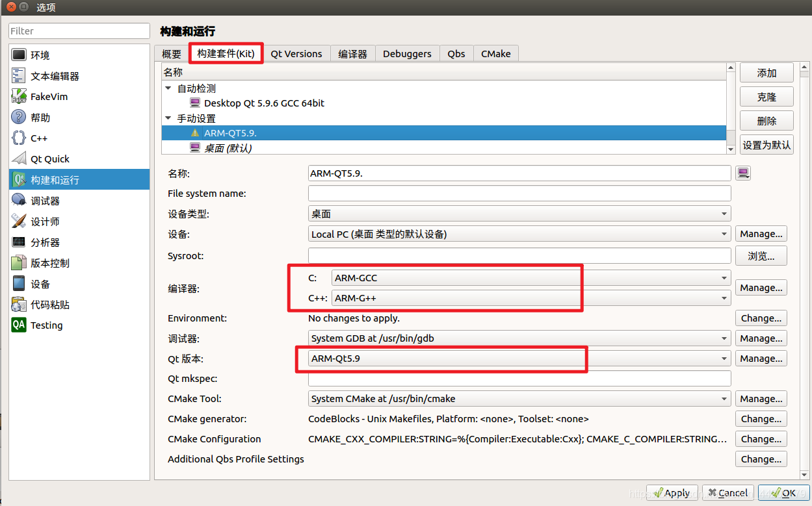Open the 版本控制 settings category
Image resolution: width=812 pixels, height=506 pixels.
pyautogui.click(x=79, y=263)
